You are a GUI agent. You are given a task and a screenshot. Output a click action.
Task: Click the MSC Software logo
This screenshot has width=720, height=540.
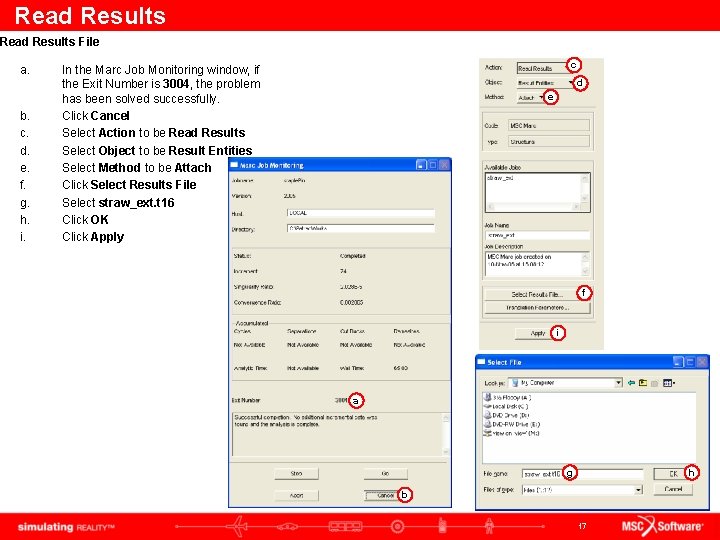(x=662, y=526)
